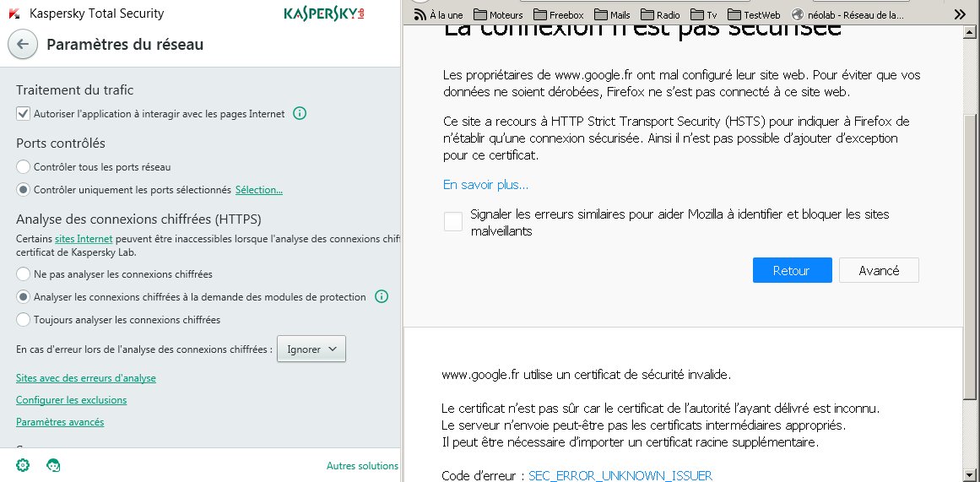Click the Ports contrôlés heading
The height and width of the screenshot is (482, 980).
(x=61, y=144)
